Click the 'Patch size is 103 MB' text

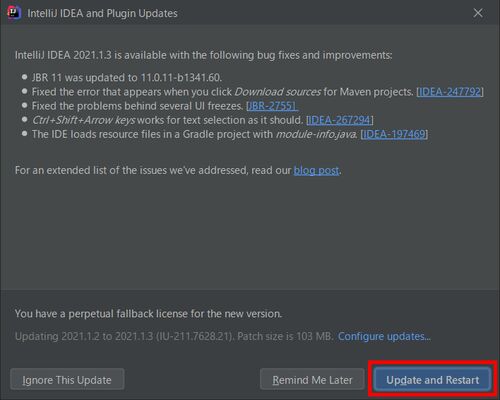coord(285,336)
